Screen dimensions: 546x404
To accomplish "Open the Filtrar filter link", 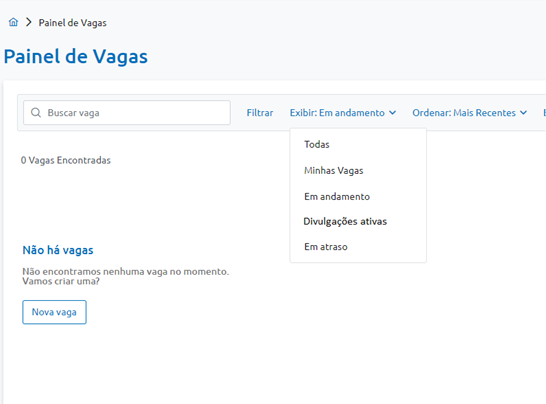I will pos(260,112).
